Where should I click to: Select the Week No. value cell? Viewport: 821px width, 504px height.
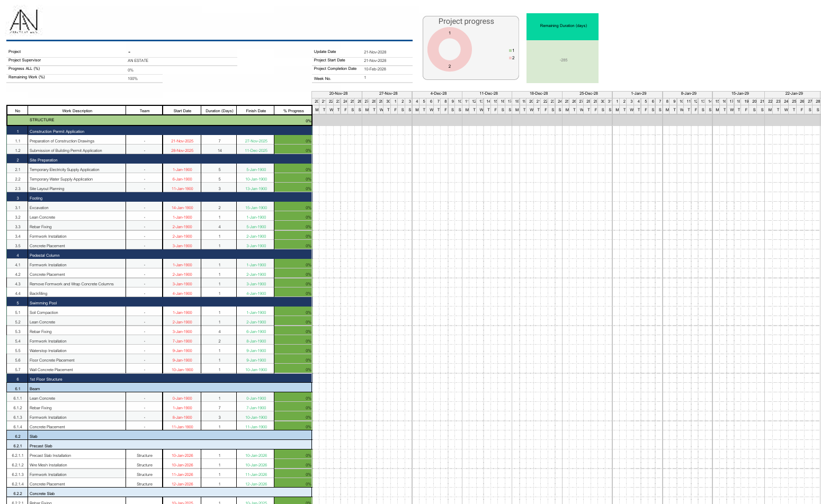(365, 78)
